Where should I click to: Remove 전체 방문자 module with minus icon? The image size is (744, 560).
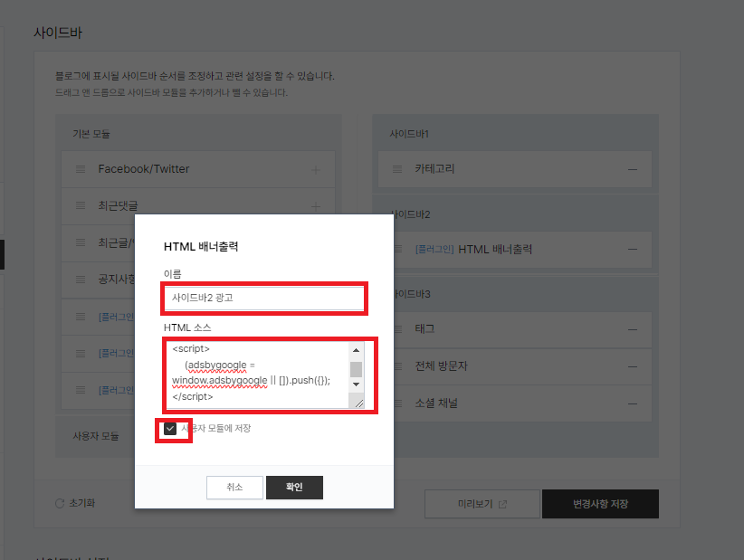pyautogui.click(x=633, y=366)
